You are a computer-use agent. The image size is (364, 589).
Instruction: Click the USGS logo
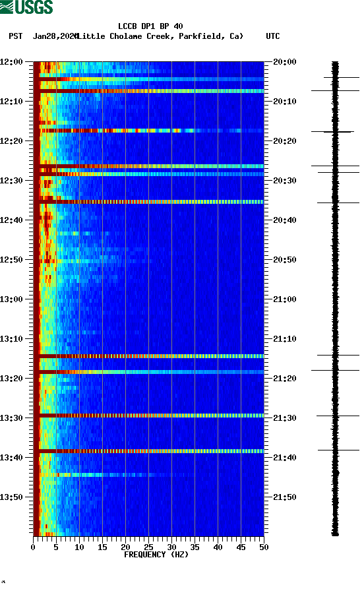click(26, 7)
